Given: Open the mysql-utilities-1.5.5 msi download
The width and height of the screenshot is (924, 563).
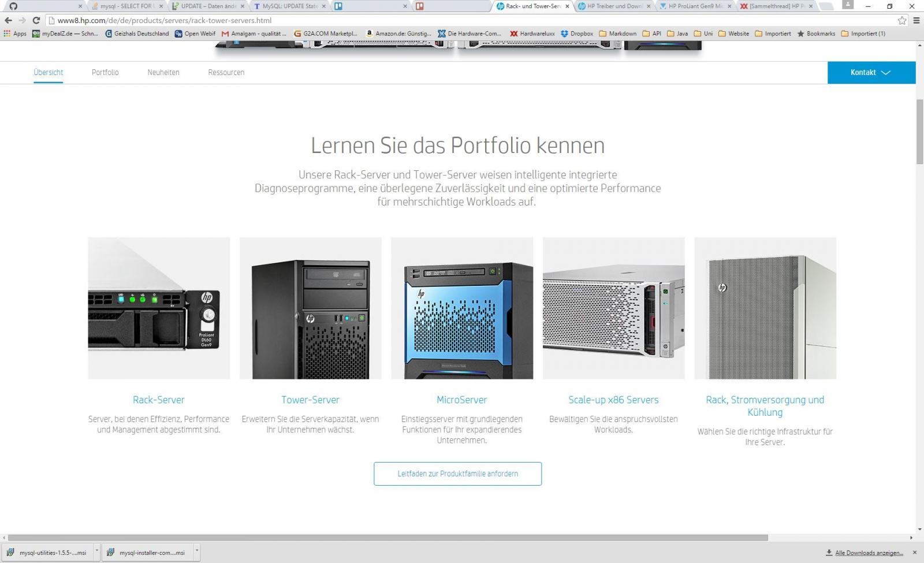Looking at the screenshot, I should (x=48, y=553).
